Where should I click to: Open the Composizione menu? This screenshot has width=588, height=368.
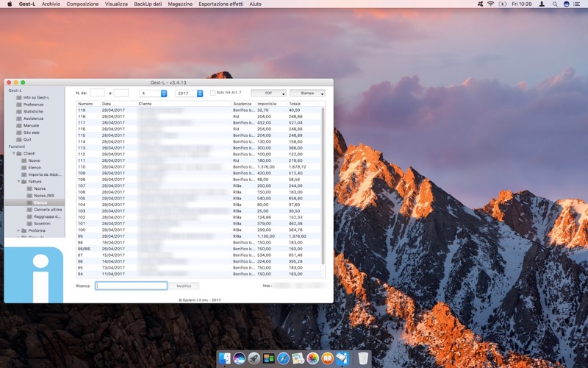pyautogui.click(x=82, y=4)
